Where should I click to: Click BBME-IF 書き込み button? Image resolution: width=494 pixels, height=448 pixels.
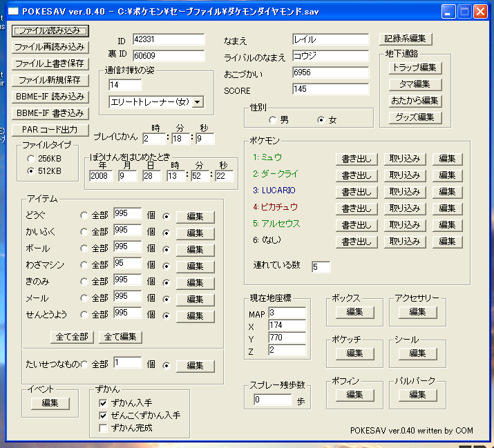(50, 113)
